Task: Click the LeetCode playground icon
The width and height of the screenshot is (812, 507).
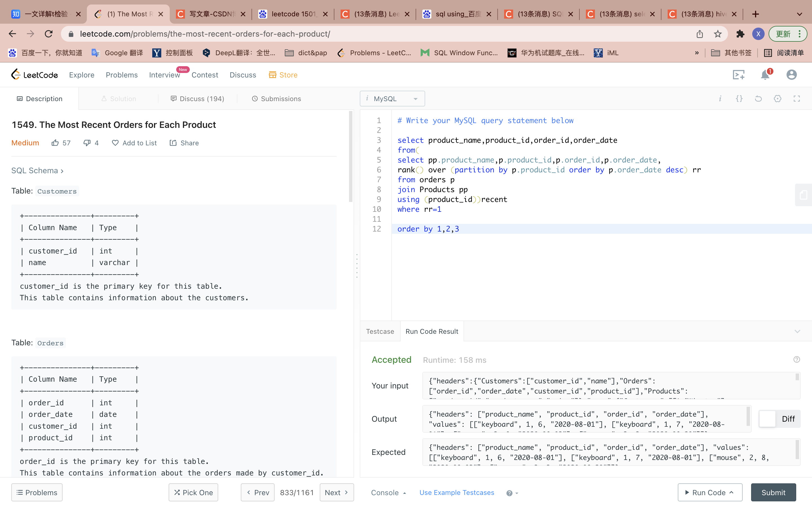Action: [738, 74]
